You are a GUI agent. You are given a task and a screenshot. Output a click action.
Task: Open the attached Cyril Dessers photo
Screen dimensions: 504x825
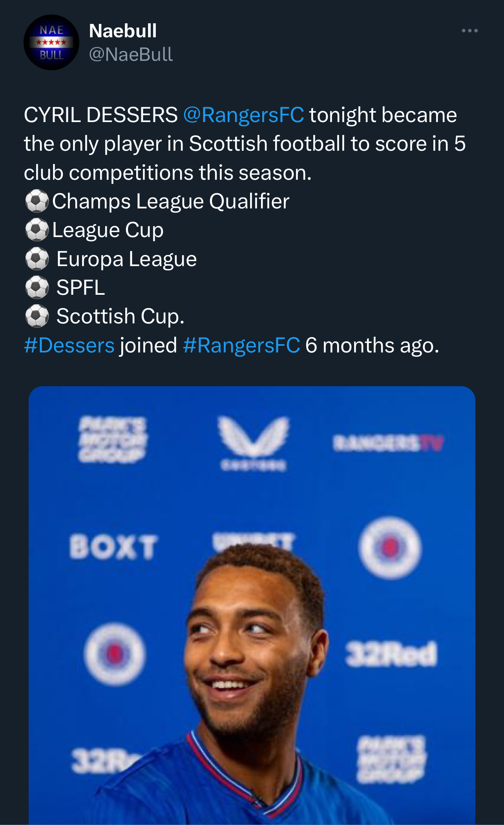(x=252, y=605)
